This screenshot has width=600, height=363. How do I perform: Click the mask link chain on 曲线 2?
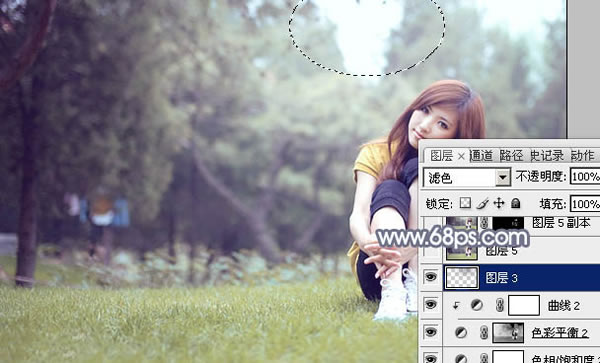[499, 305]
